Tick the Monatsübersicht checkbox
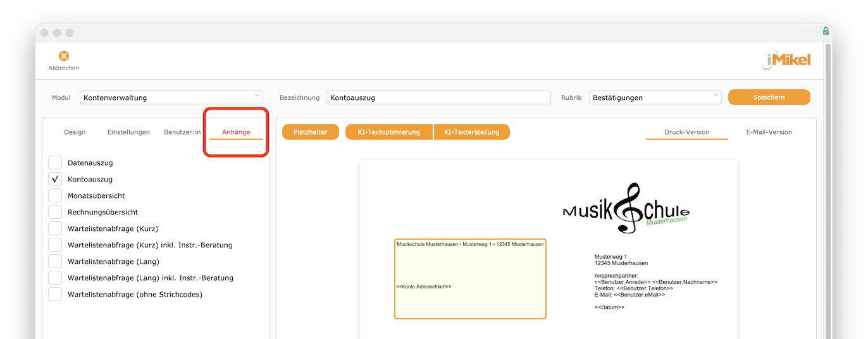Image resolution: width=868 pixels, height=339 pixels. coord(56,195)
